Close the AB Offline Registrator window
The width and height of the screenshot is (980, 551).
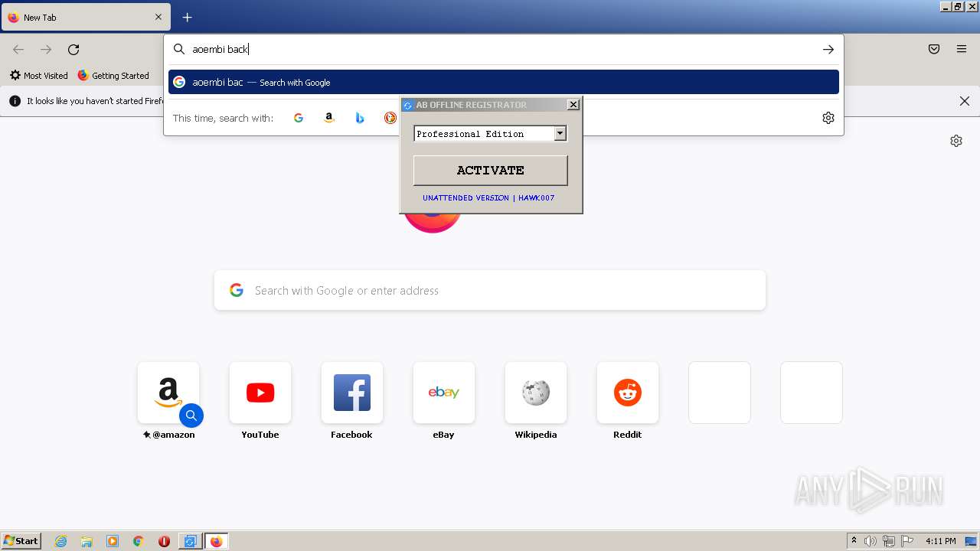(x=573, y=105)
